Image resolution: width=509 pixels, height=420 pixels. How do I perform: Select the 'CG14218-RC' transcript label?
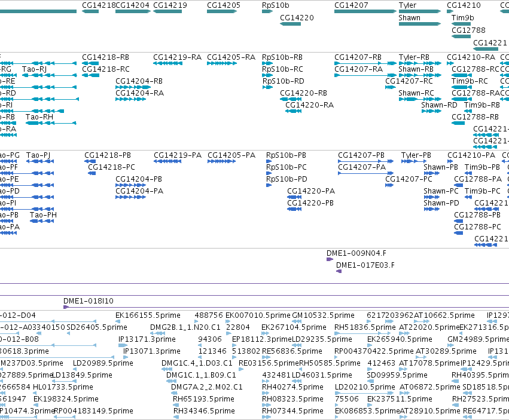(105, 69)
